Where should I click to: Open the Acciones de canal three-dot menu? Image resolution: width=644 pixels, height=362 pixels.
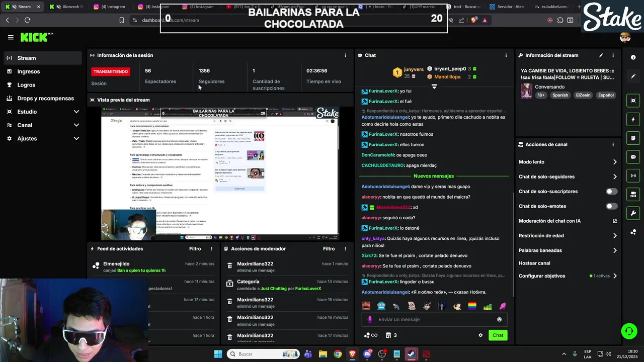coord(613,144)
